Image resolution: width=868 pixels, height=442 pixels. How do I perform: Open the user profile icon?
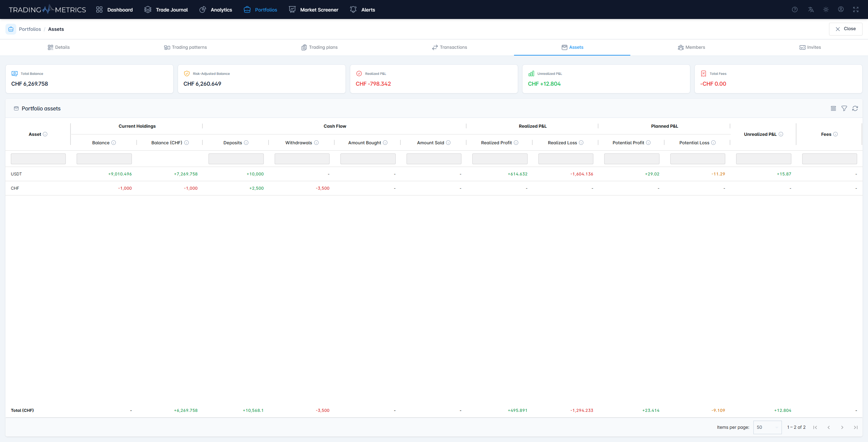pyautogui.click(x=841, y=9)
